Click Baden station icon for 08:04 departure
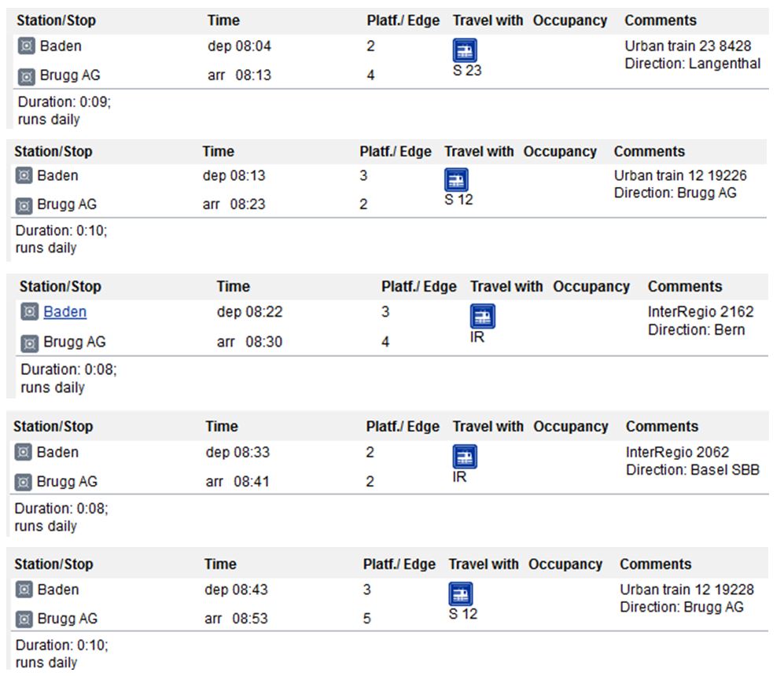 27,46
